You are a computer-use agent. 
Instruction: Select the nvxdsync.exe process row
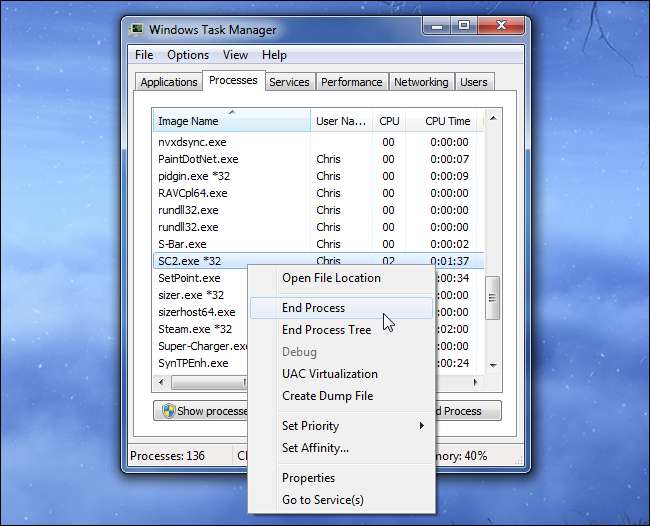click(x=318, y=142)
